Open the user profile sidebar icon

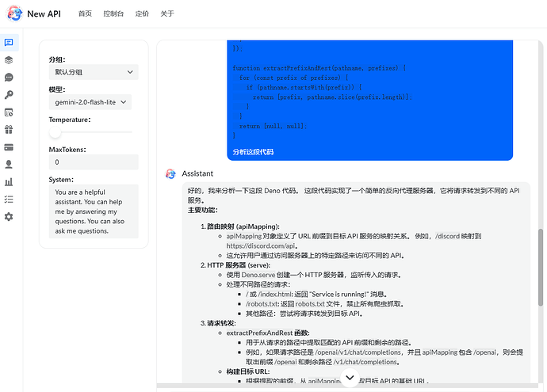pos(9,165)
